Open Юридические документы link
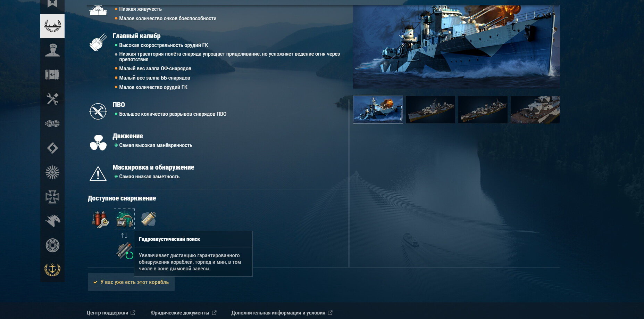 coord(183,313)
